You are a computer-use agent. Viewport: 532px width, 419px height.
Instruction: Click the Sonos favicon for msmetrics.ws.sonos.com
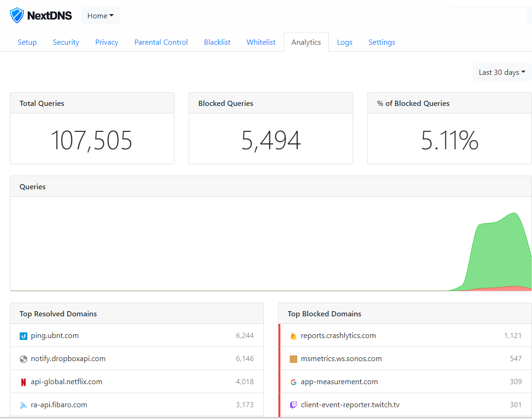(x=294, y=359)
